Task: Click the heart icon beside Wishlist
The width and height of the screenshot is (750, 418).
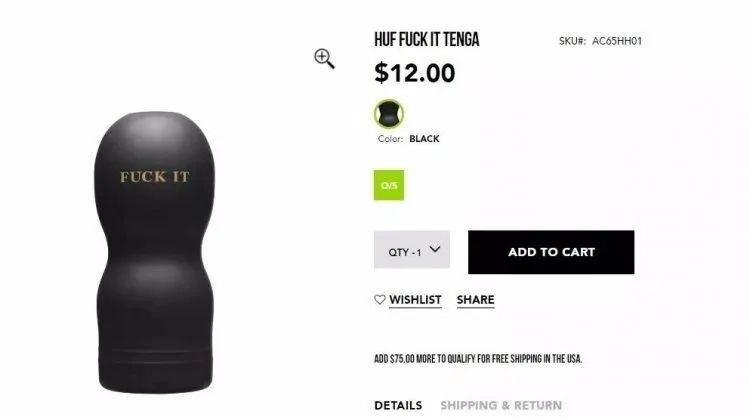Action: (380, 299)
